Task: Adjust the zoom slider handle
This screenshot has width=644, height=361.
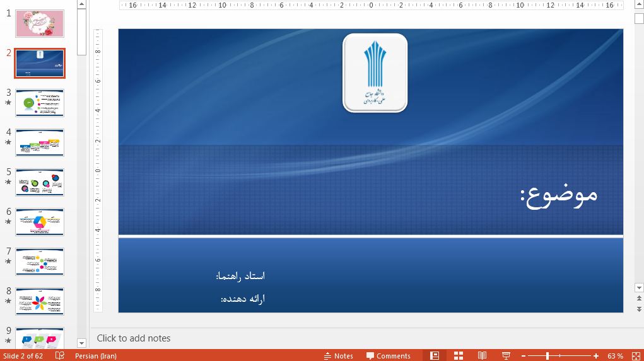Action: click(547, 356)
